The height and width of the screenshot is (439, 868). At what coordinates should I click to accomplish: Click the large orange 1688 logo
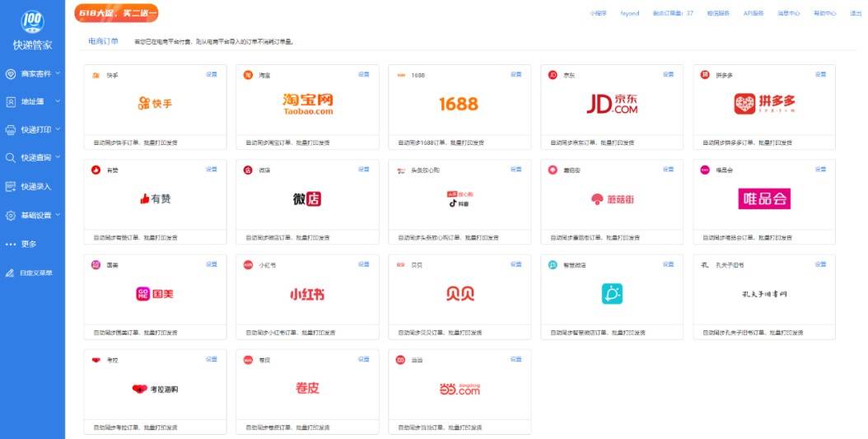pos(459,104)
